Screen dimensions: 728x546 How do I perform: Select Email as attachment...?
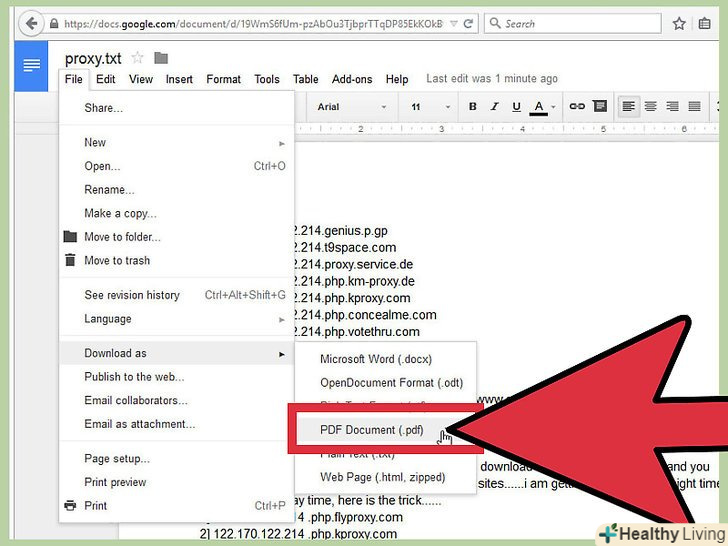click(x=176, y=424)
